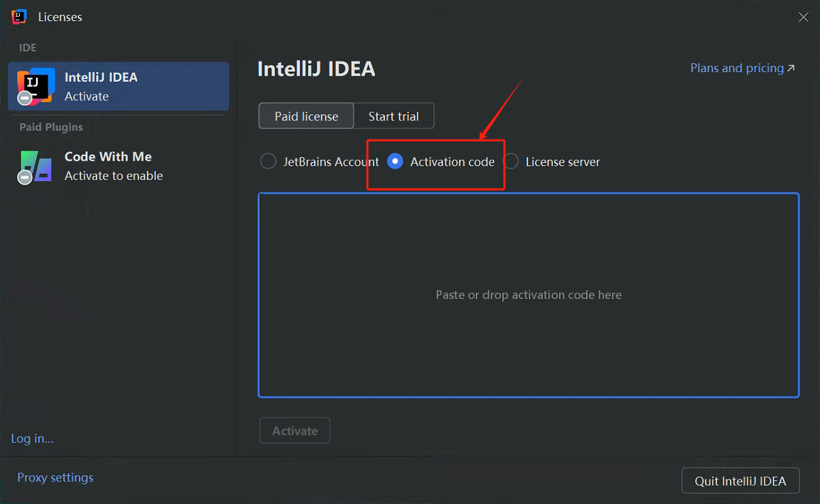Click the Code With Me plugin icon
This screenshot has height=504, width=820.
(36, 166)
